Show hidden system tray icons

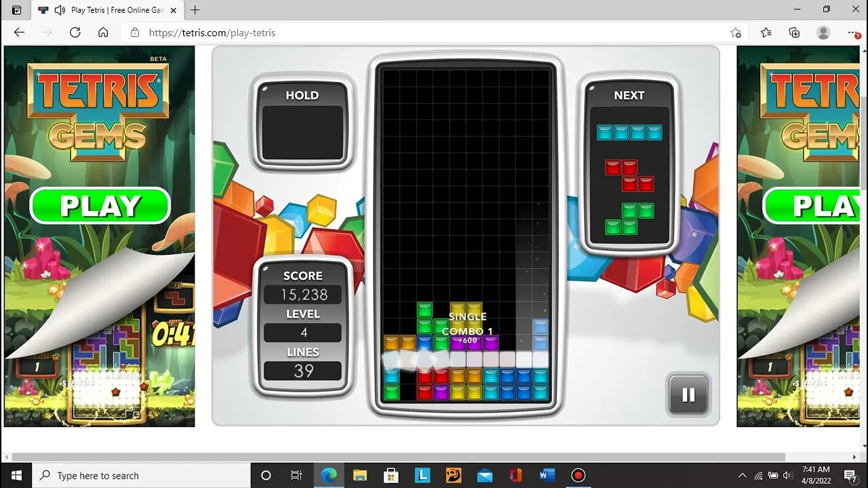(743, 475)
